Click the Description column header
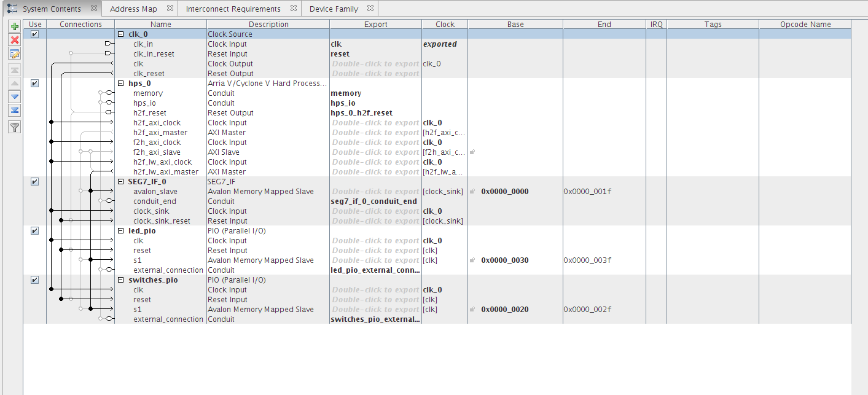This screenshot has height=395, width=868. (x=268, y=25)
